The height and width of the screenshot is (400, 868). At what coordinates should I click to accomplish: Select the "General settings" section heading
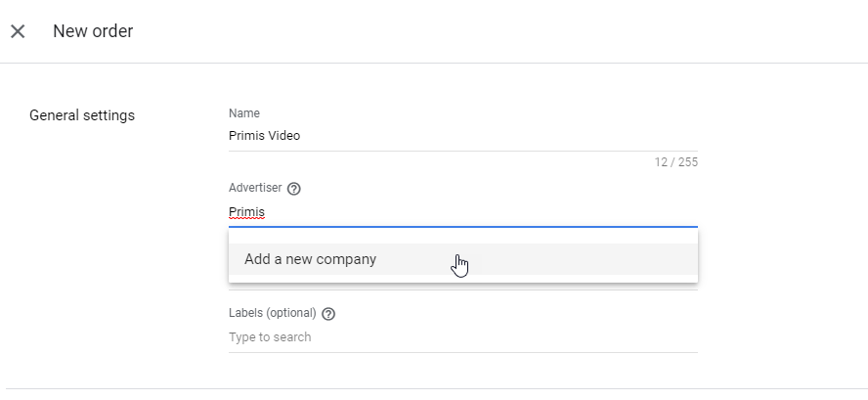click(82, 115)
